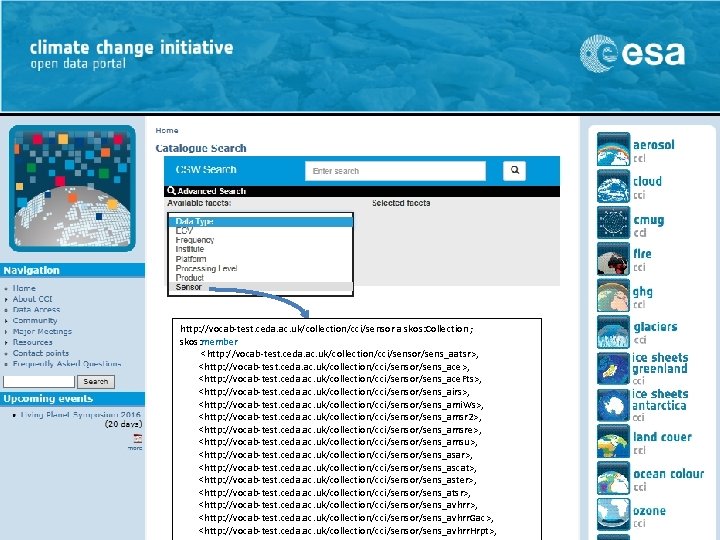Screen dimensions: 720x540
Task: Select the Frequency facet
Action: click(260, 240)
